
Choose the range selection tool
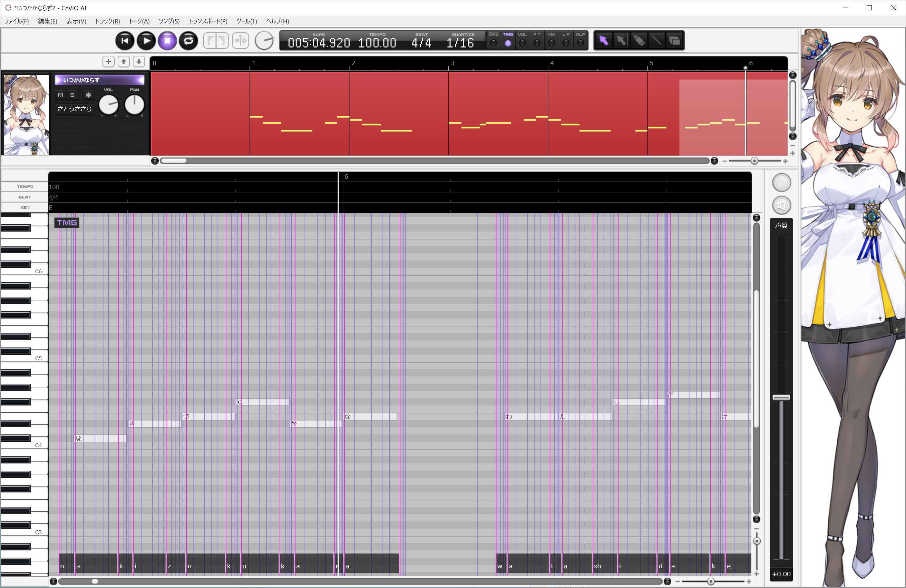tap(621, 40)
